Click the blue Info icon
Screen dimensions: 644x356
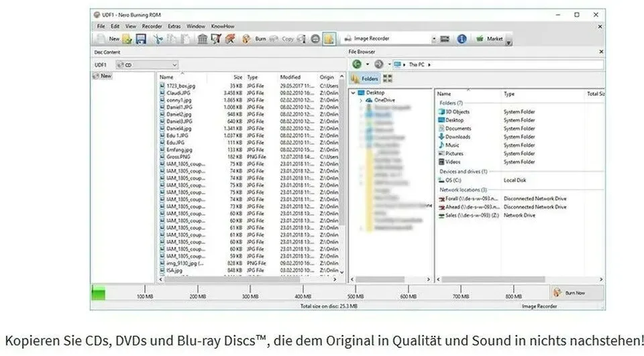(x=462, y=39)
